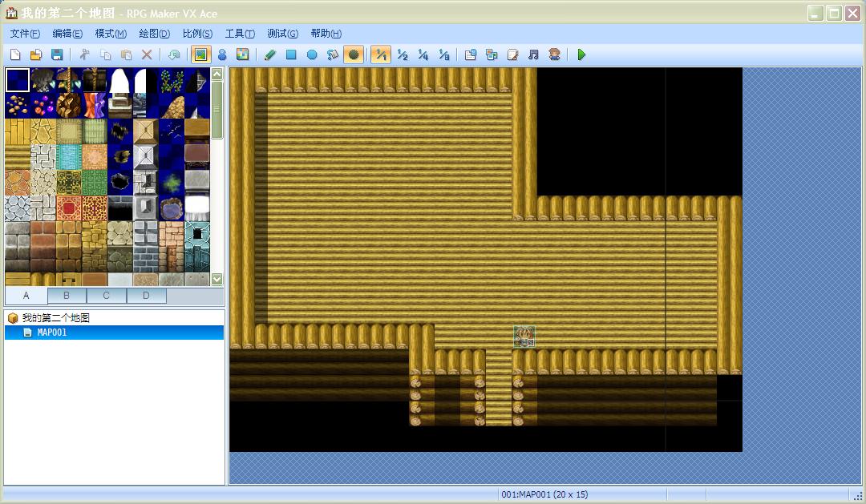Switch to tileset tab C
Screen dimensions: 866x504
(x=107, y=296)
